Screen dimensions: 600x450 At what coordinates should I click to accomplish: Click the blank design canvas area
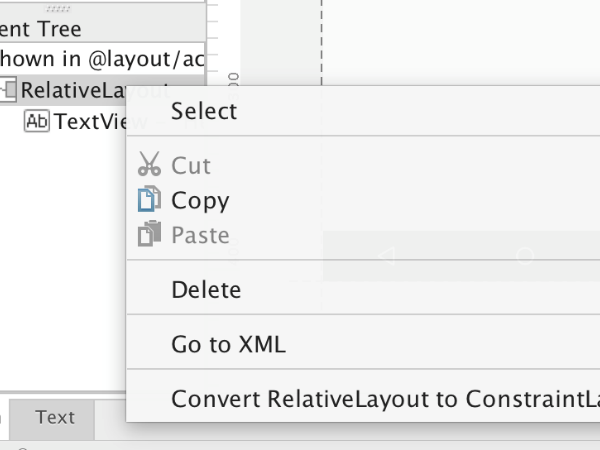click(x=461, y=42)
